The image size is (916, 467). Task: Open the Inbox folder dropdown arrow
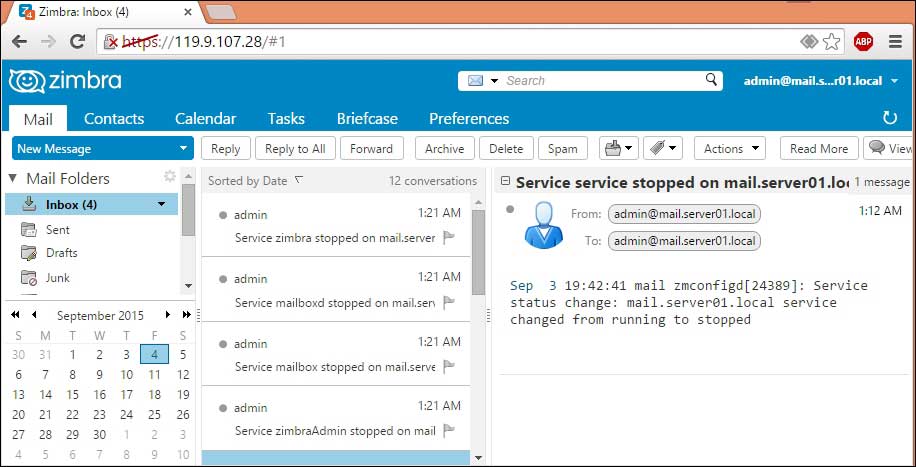click(162, 205)
